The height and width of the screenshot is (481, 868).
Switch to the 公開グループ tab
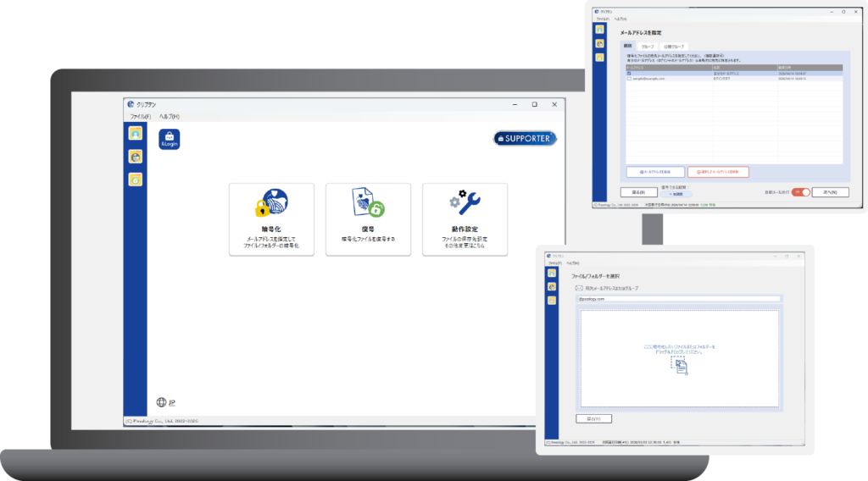tap(674, 47)
